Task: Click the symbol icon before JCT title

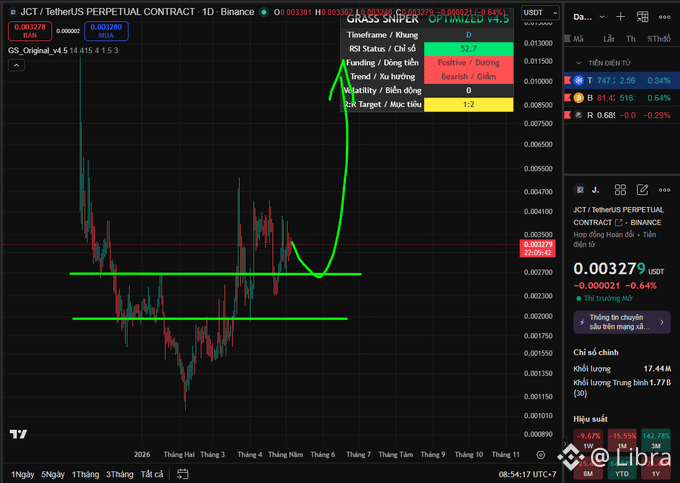Action: (13, 12)
